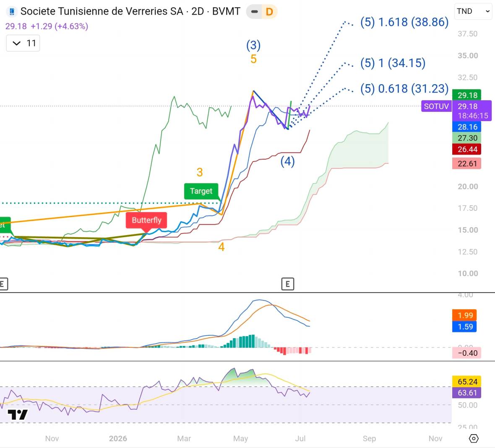Click the purple 63.61 RSI value
The width and height of the screenshot is (495, 448).
click(x=467, y=393)
